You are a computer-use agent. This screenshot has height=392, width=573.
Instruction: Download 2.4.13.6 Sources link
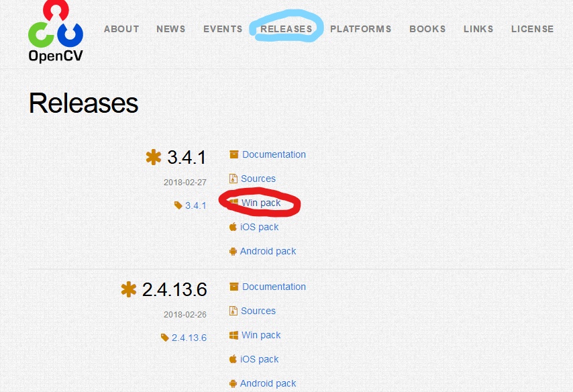pyautogui.click(x=258, y=311)
